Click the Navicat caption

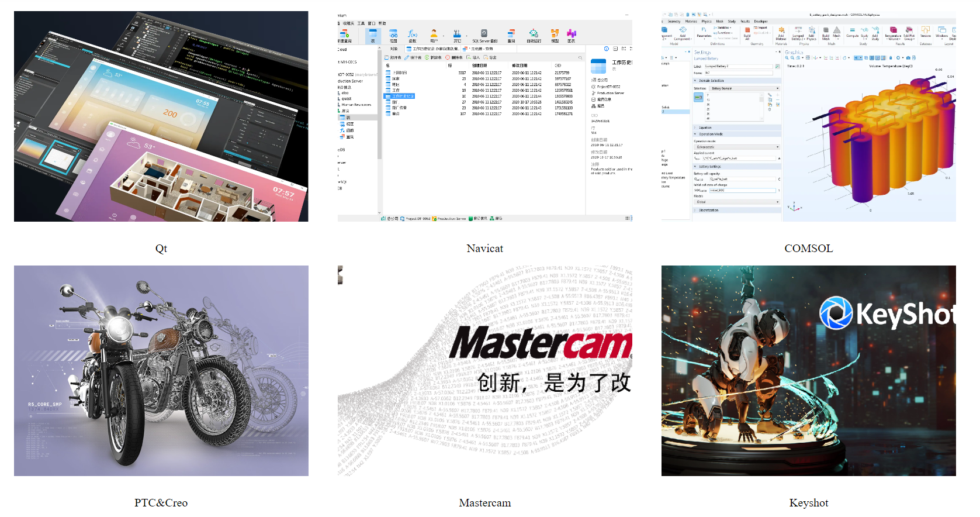[x=485, y=249]
